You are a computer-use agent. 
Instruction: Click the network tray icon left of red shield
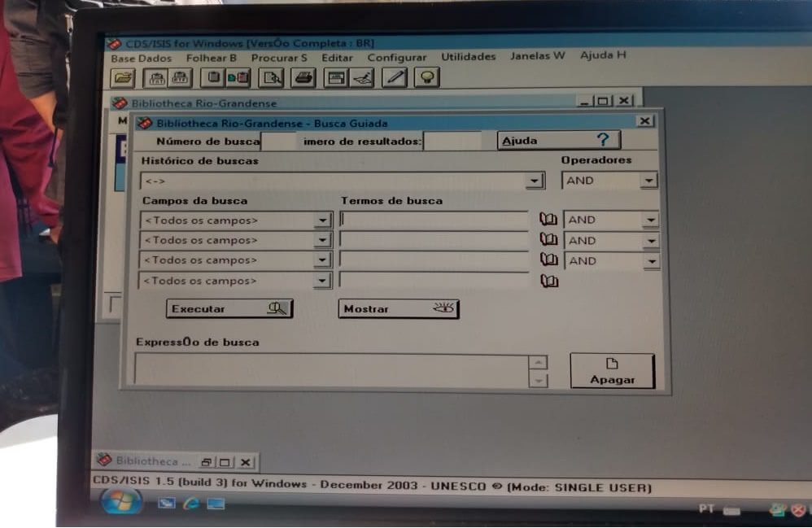[x=777, y=509]
